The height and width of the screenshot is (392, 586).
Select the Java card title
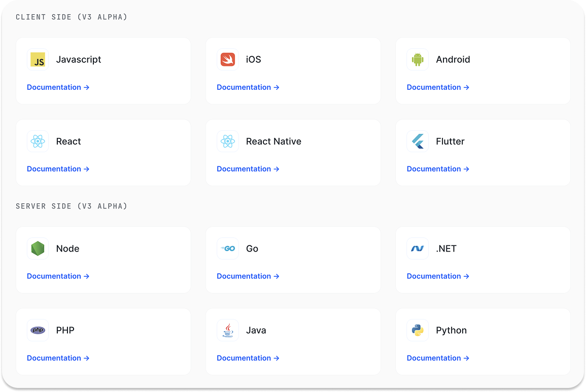256,331
